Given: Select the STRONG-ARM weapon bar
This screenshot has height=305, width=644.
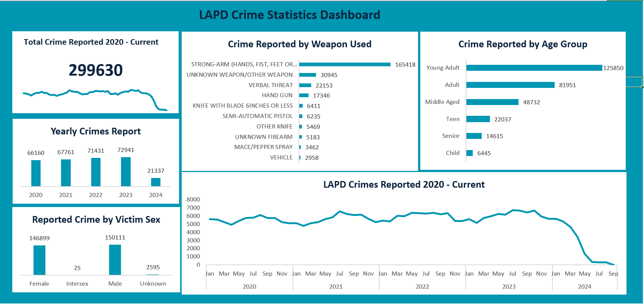Looking at the screenshot, I should (x=345, y=64).
